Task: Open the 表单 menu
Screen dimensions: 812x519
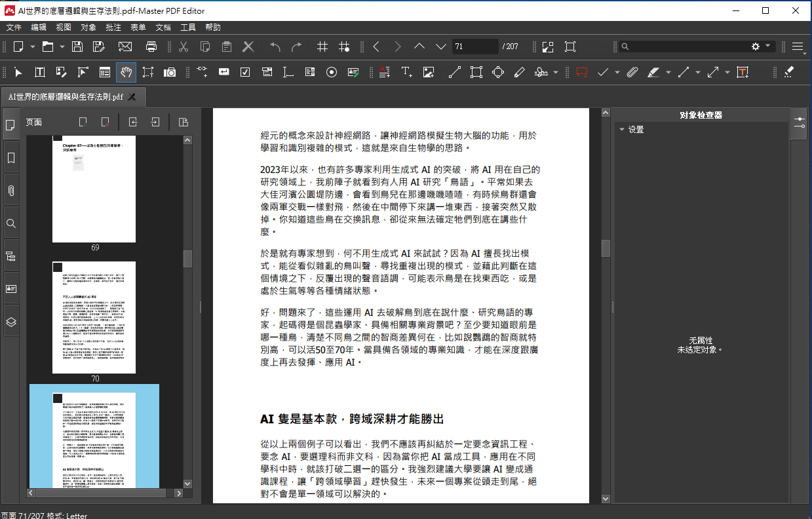Action: click(138, 28)
